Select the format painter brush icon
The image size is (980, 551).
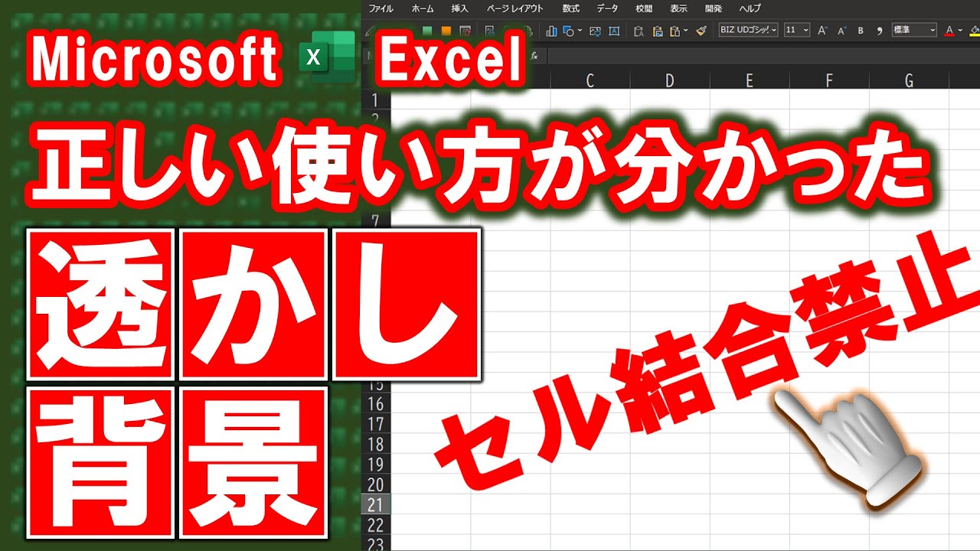pyautogui.click(x=701, y=31)
